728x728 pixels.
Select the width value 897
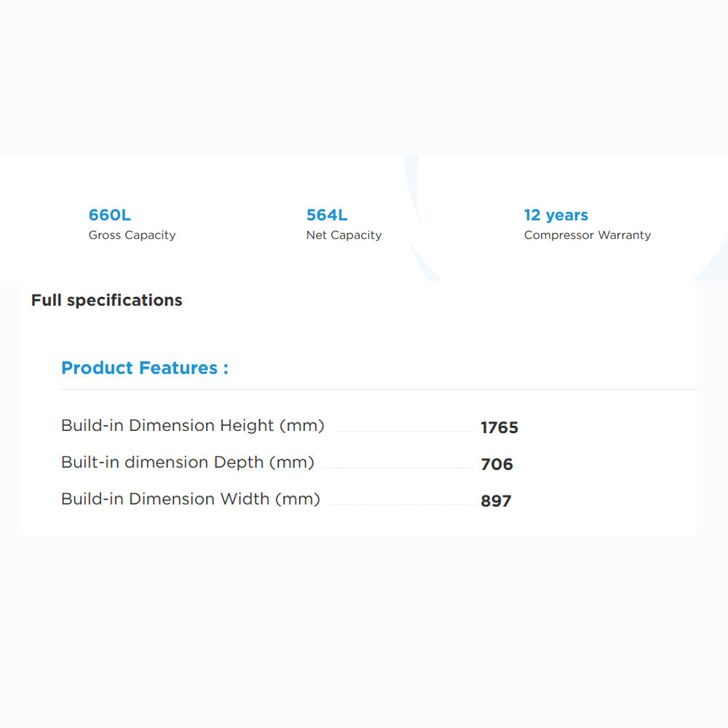[496, 502]
